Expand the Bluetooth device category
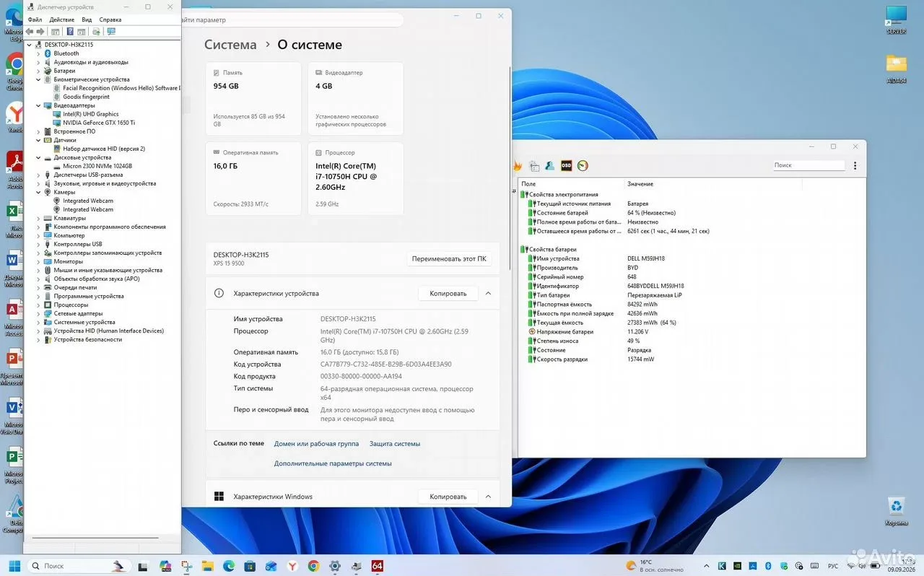Screen dimensions: 924x576 (x=38, y=53)
